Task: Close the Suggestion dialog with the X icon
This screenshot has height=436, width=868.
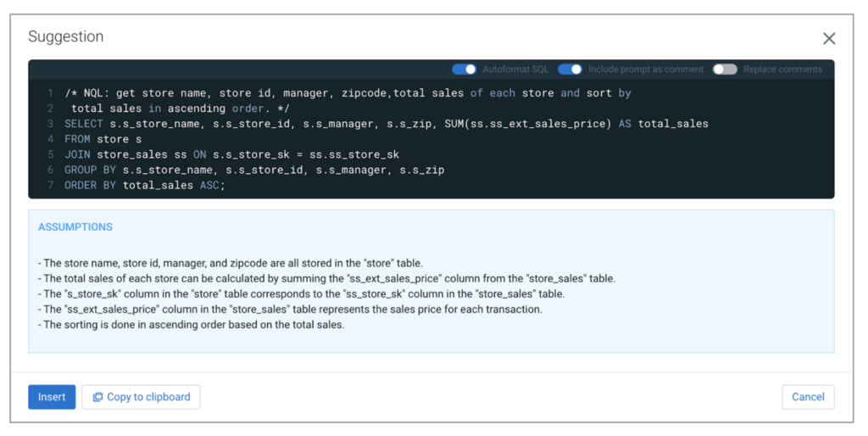Action: (829, 38)
